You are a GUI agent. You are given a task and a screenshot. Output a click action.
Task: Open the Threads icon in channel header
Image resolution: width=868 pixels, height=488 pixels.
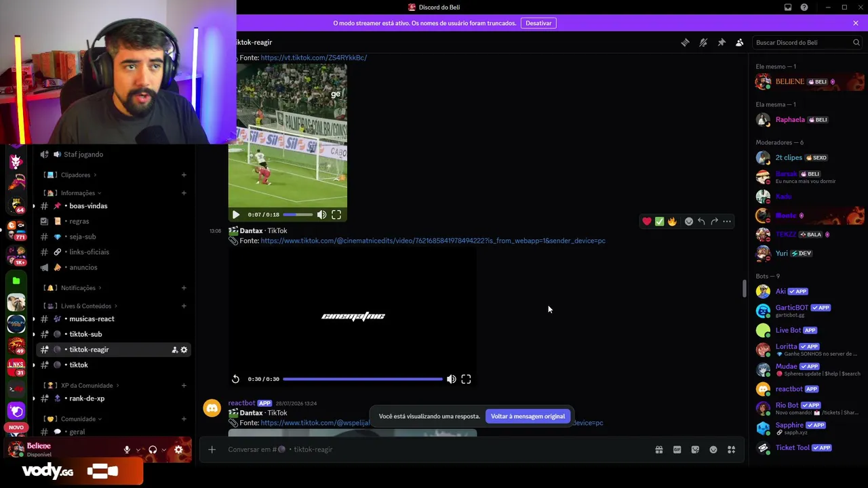click(x=685, y=43)
